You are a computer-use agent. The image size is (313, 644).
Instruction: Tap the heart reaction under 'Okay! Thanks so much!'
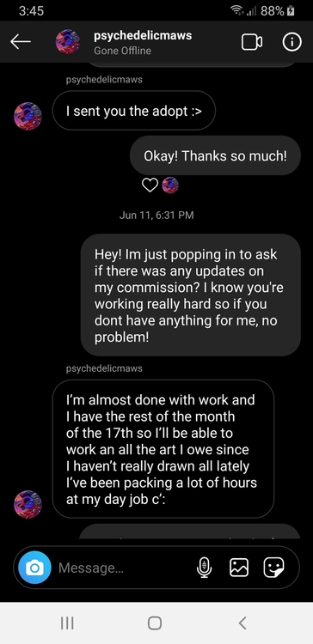tap(150, 185)
